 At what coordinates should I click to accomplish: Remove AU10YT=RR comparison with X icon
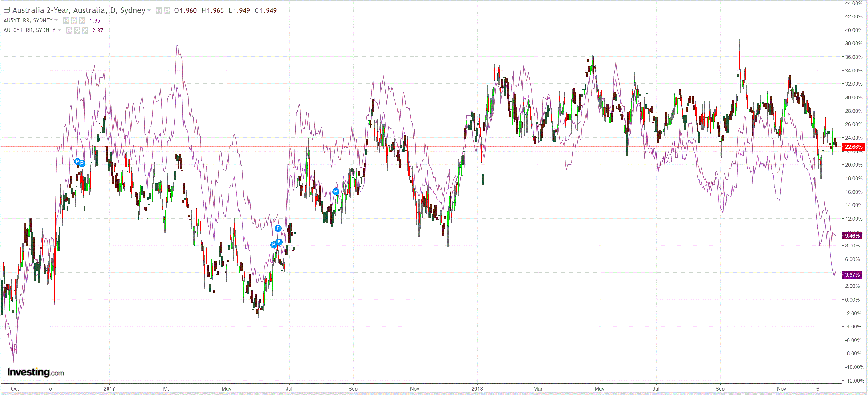85,30
